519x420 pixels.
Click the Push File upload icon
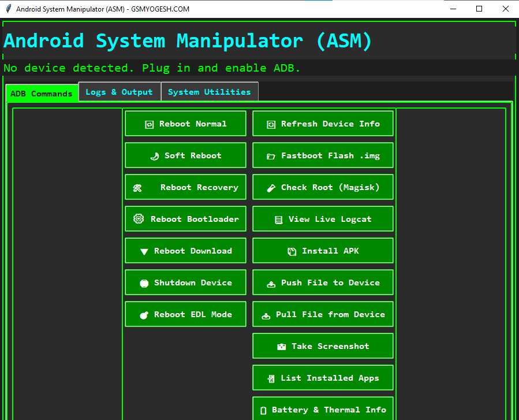pyautogui.click(x=270, y=282)
